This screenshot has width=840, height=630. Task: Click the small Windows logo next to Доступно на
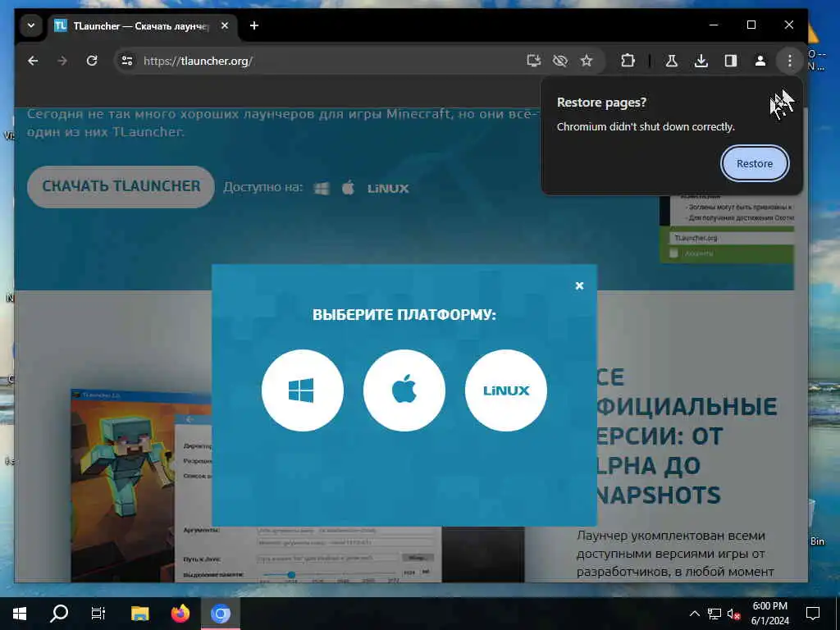tap(322, 188)
